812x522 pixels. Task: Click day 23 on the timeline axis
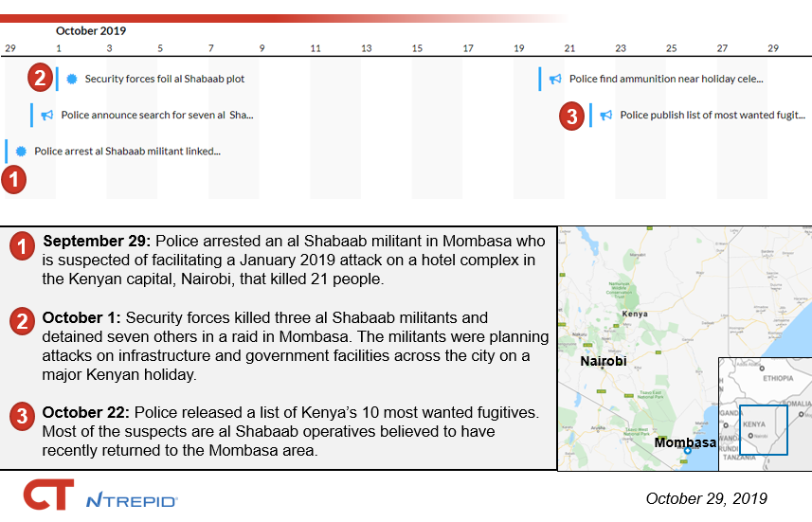pyautogui.click(x=621, y=48)
